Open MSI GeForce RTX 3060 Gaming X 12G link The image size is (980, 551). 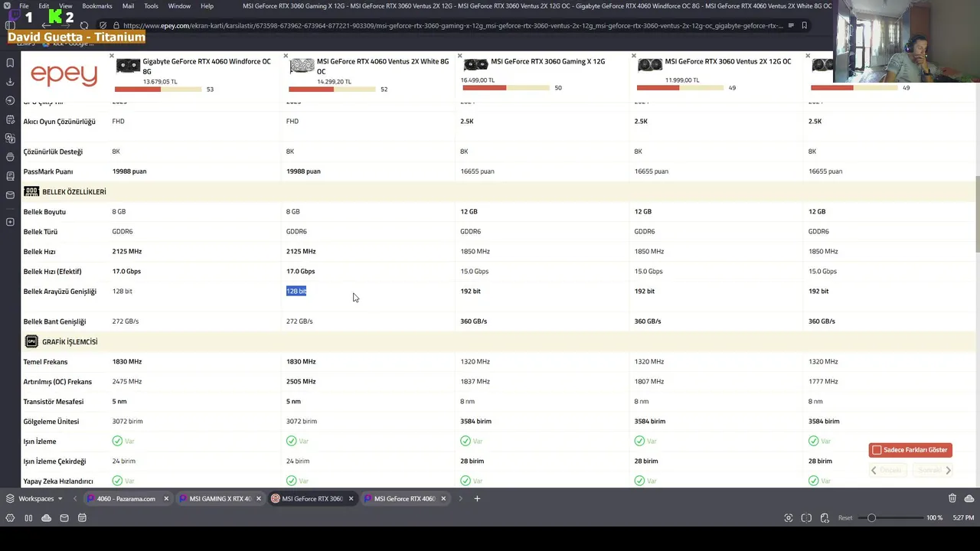[x=547, y=61]
